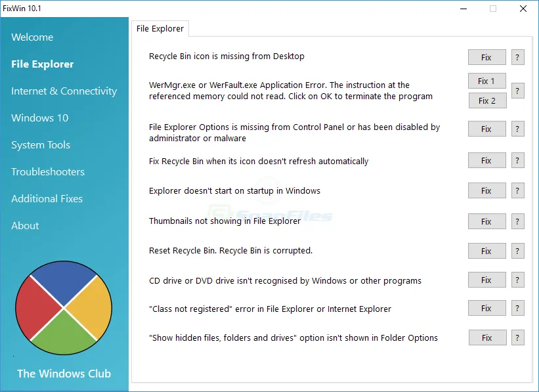Viewport: 539px width, 392px height.
Task: Open help for WerMgr.exe Application Error
Action: coord(518,91)
